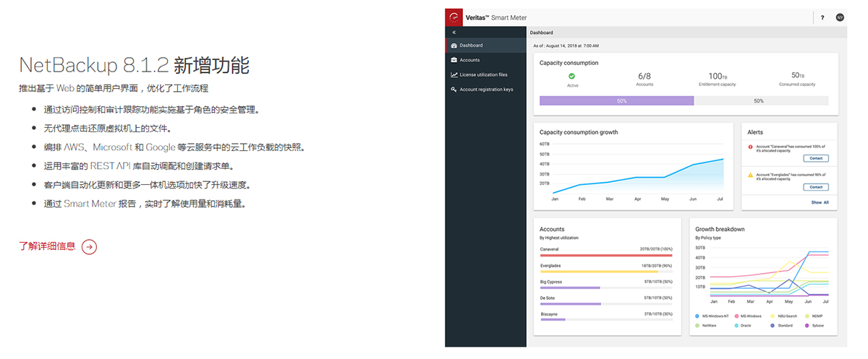Click yellow warning icon for Everglades alert
This screenshot has width=868, height=359.
(750, 175)
